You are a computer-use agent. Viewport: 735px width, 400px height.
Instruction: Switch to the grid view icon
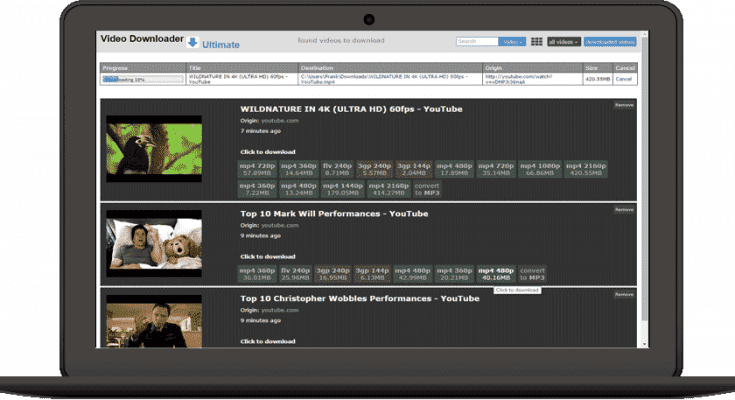pyautogui.click(x=537, y=42)
